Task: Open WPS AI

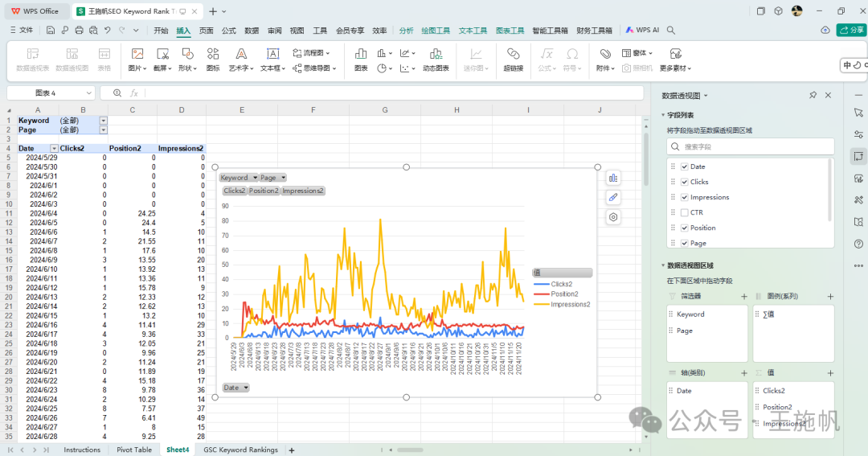Action: tap(643, 30)
